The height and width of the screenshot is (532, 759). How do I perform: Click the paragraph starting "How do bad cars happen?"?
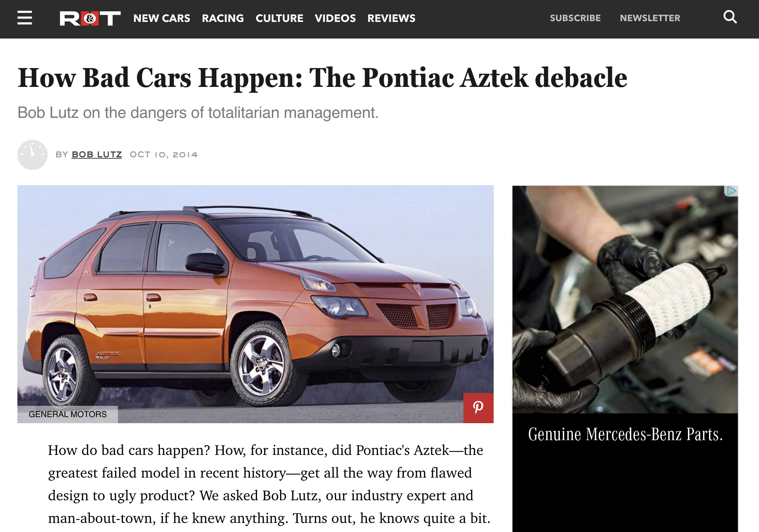pyautogui.click(x=269, y=484)
